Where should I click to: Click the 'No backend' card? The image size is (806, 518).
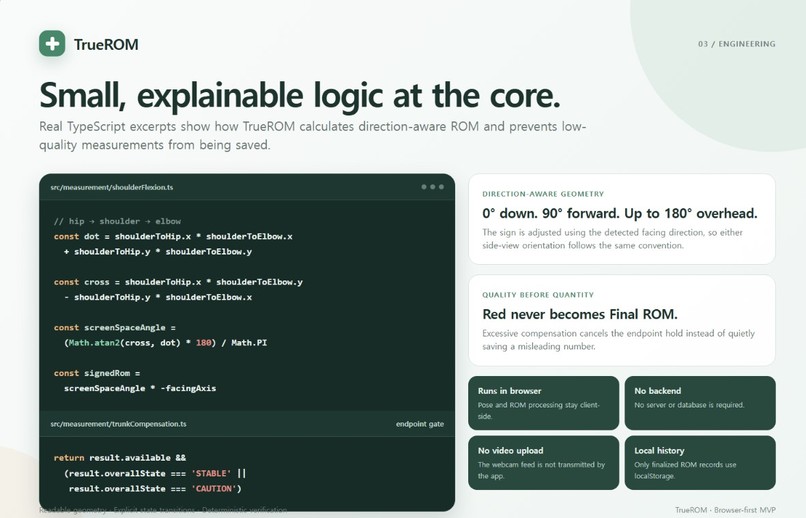(700, 403)
